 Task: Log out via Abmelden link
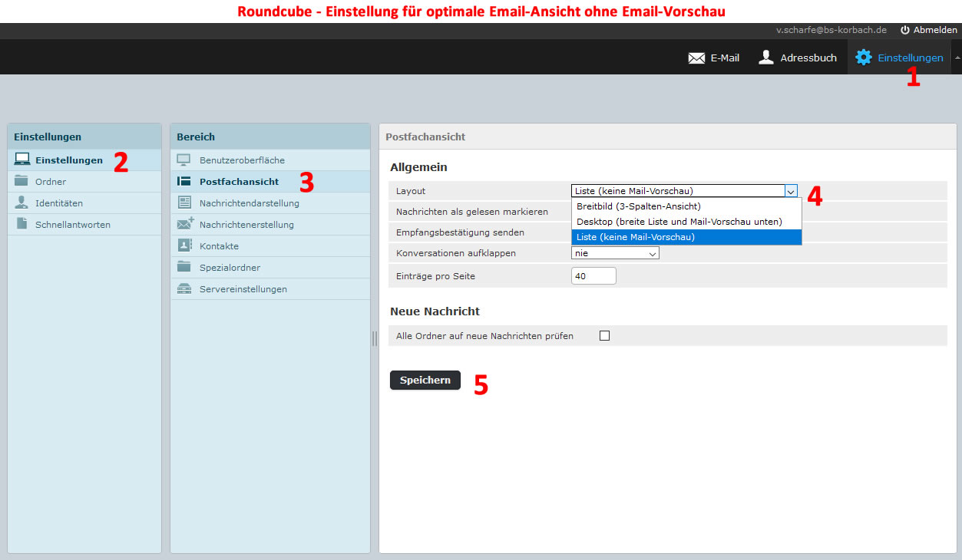[928, 30]
